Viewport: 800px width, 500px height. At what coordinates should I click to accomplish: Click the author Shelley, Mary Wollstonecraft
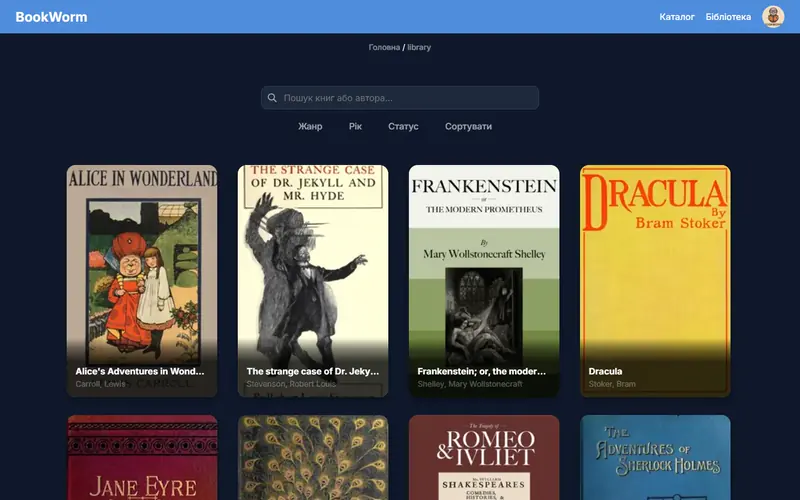(x=470, y=384)
